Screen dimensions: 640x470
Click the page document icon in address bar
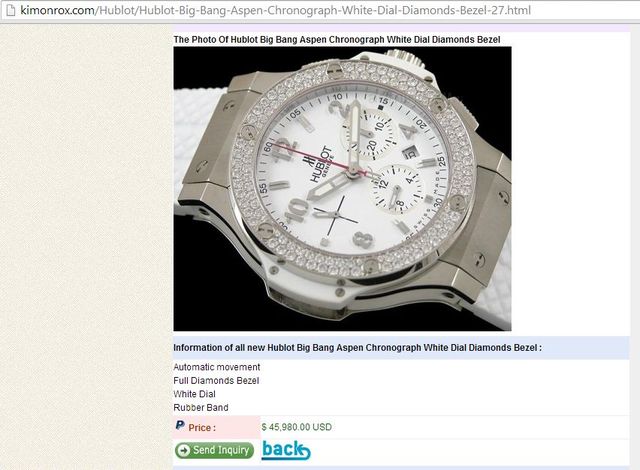10,10
